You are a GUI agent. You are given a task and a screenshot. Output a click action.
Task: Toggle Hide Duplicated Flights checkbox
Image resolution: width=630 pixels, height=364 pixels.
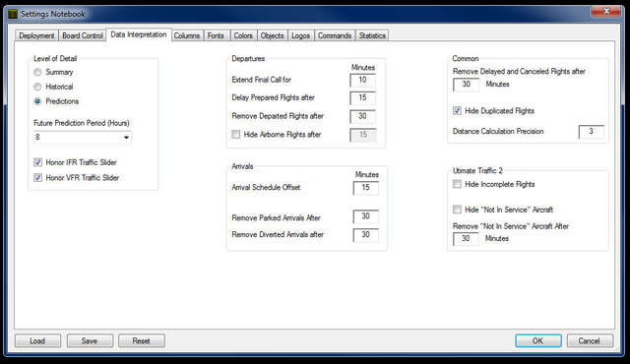click(457, 111)
